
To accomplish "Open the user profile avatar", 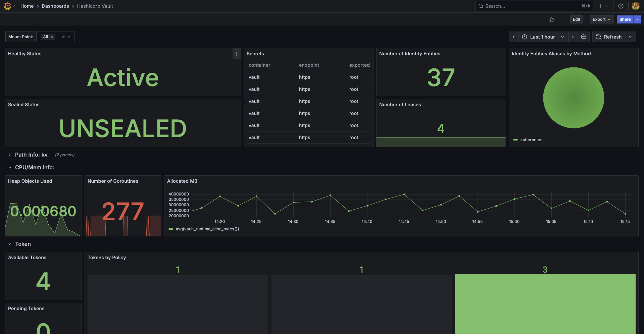I will pos(635,6).
